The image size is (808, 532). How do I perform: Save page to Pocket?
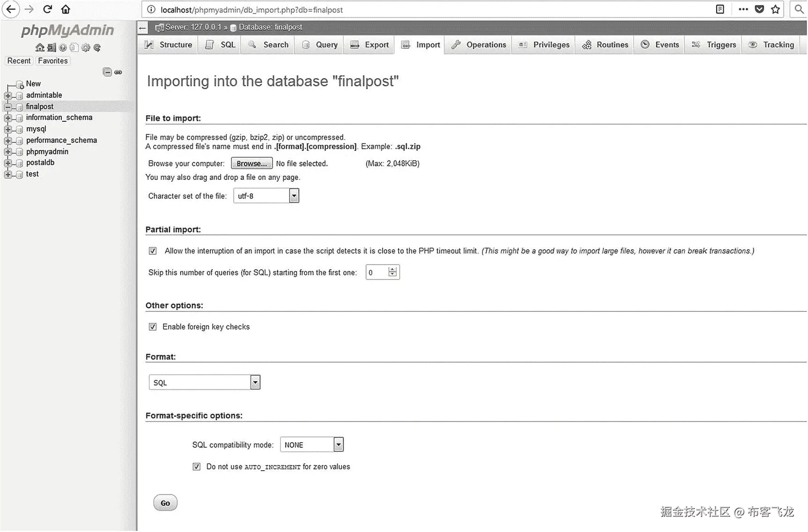(x=759, y=9)
